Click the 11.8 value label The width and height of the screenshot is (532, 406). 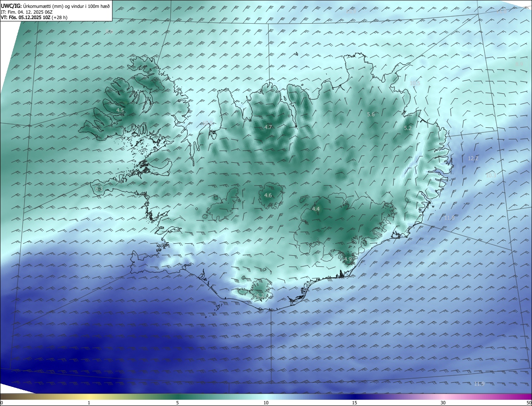tap(449, 218)
